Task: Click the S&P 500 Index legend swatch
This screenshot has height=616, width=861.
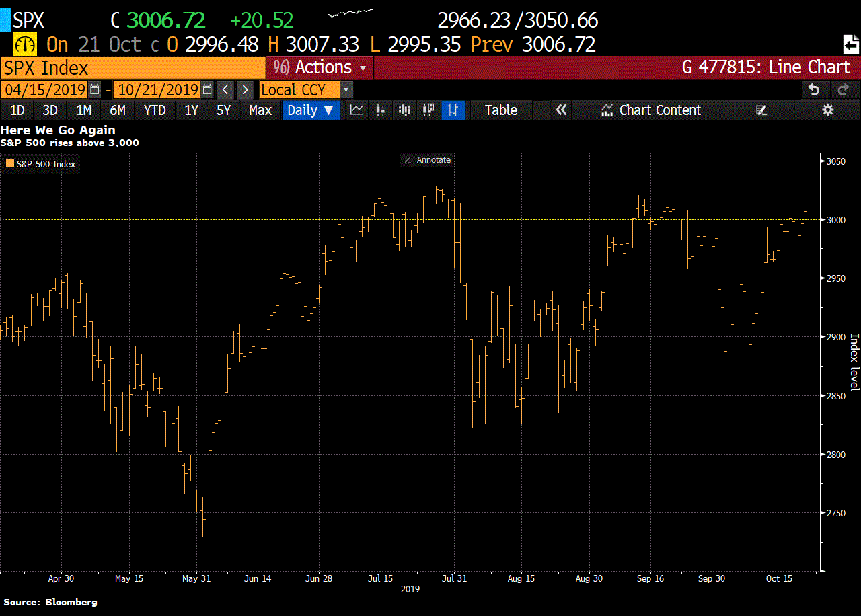Action: (10, 164)
